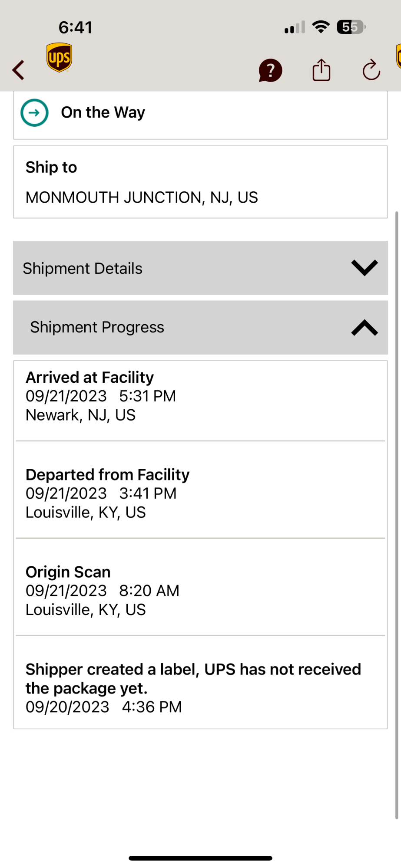Select the On the Way status row

click(x=200, y=114)
